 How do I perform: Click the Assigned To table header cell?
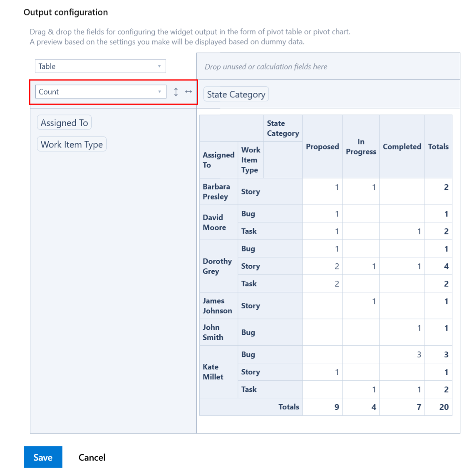tap(218, 160)
